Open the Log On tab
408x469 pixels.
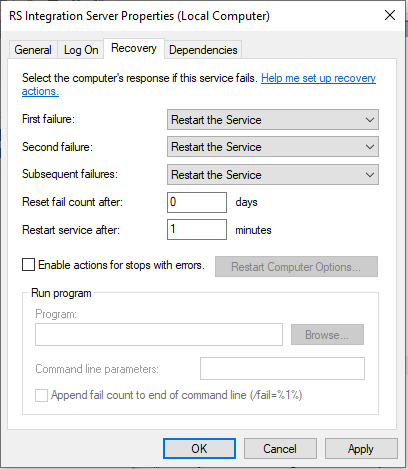81,50
